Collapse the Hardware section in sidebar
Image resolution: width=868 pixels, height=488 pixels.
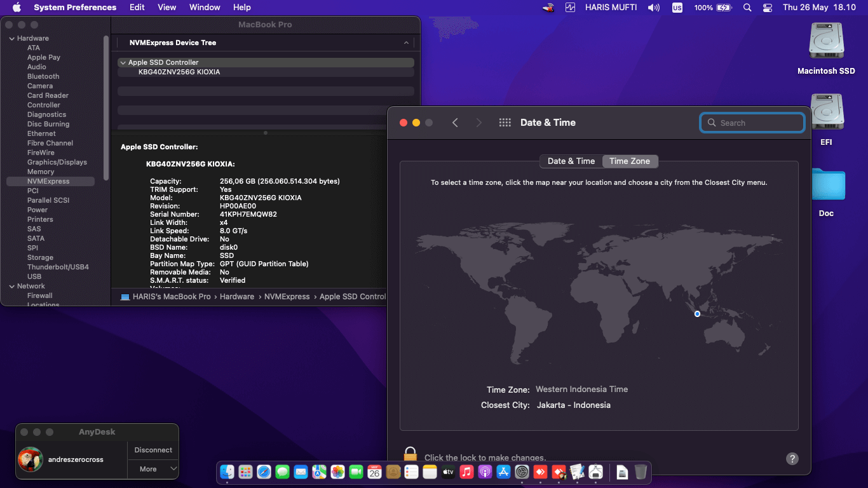[11, 39]
